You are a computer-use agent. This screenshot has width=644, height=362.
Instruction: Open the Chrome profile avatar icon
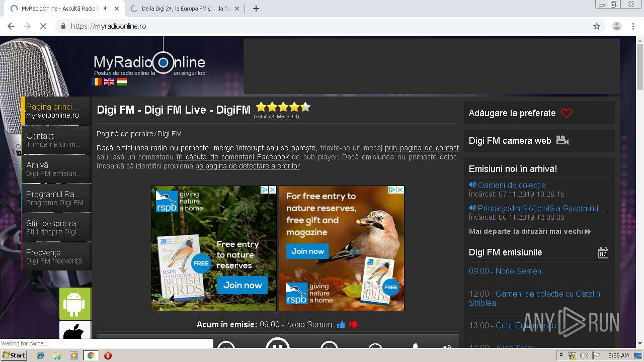(x=617, y=26)
